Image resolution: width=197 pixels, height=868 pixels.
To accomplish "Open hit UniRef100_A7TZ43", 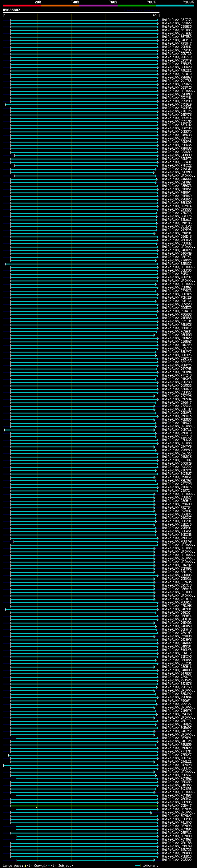I will 177,375.
